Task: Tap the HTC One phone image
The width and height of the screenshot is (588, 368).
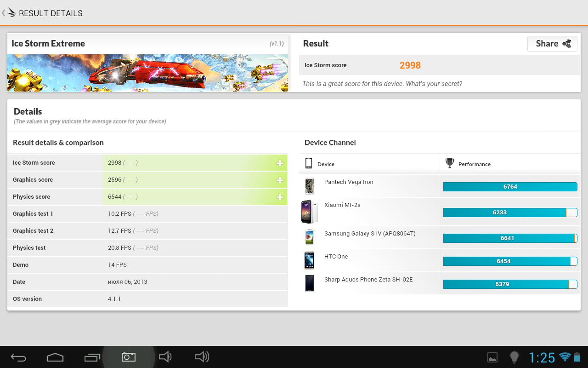Action: point(309,260)
